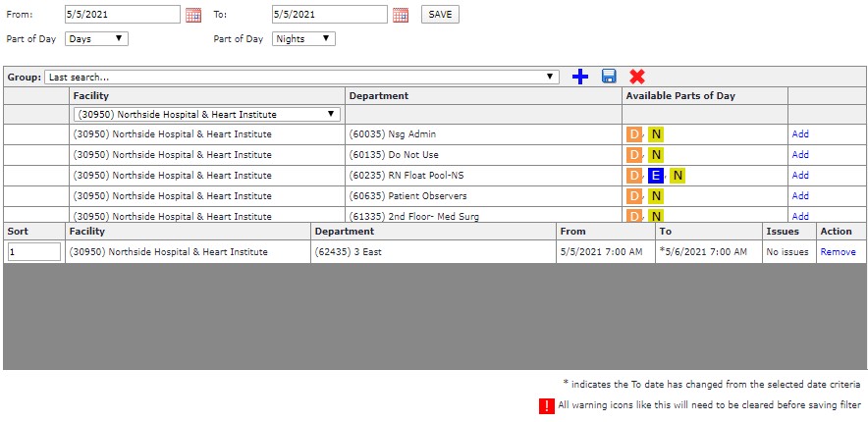Click the Department column header
The width and height of the screenshot is (868, 422).
click(377, 96)
